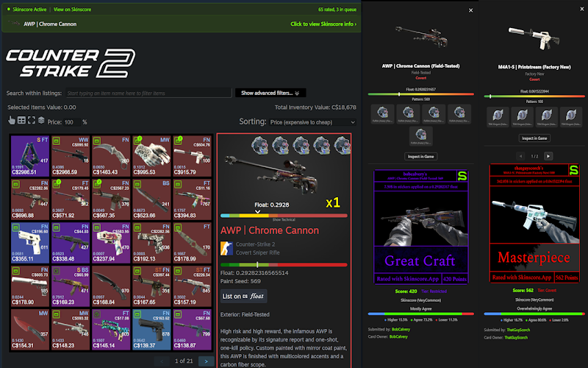Select the C$178.99 FT knife item
The image size is (588, 368).
pyautogui.click(x=192, y=243)
